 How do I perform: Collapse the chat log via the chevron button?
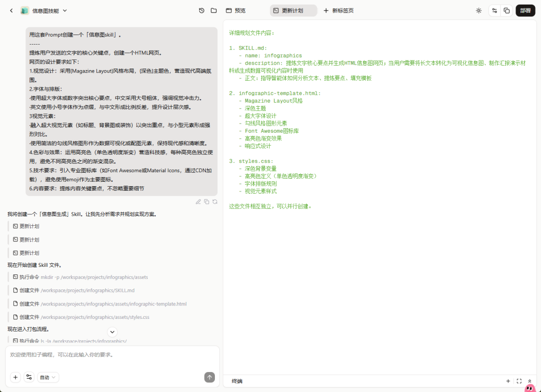pos(112,332)
